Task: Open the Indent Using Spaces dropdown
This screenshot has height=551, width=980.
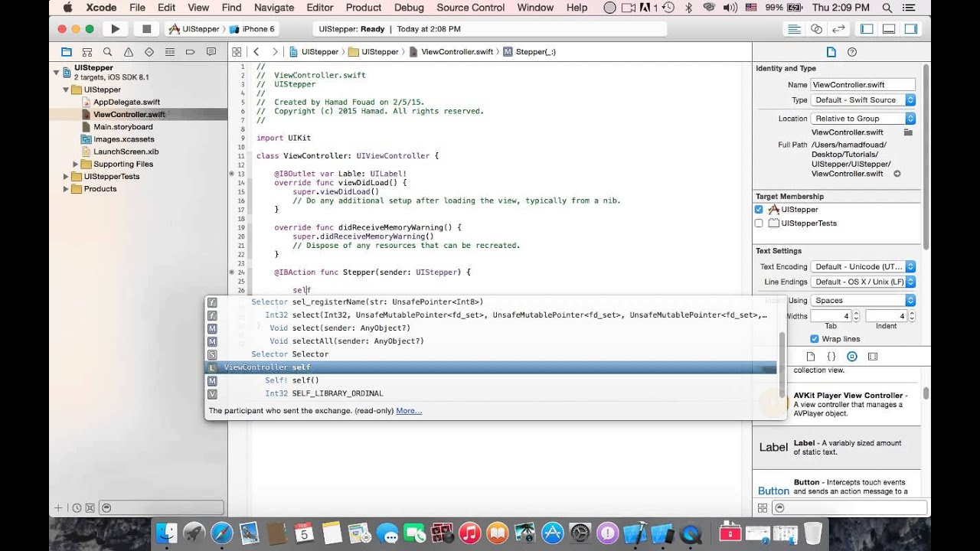Action: tap(863, 301)
